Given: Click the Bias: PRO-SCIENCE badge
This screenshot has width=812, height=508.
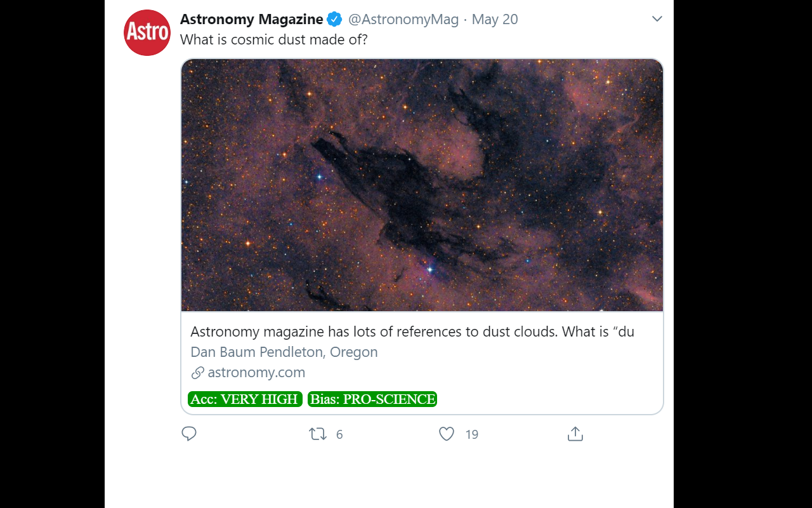Looking at the screenshot, I should (372, 399).
